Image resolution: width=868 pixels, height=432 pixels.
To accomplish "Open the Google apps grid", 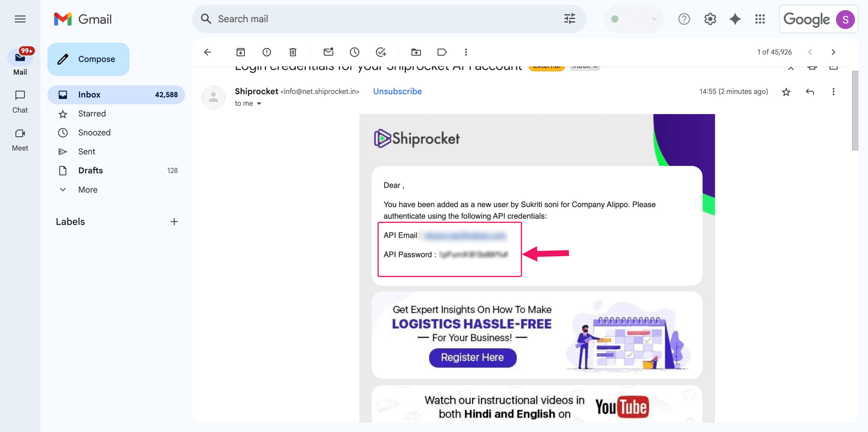I will click(x=760, y=19).
